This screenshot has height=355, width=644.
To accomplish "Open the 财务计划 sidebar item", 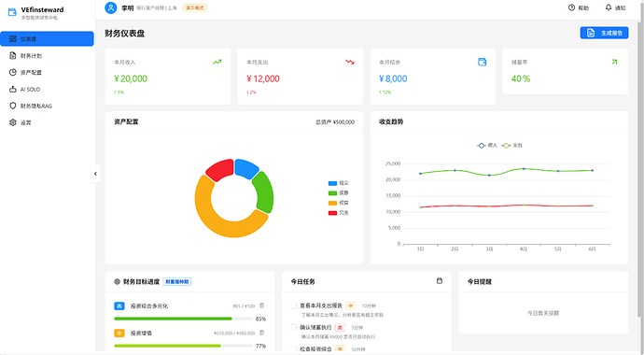I will click(x=47, y=55).
